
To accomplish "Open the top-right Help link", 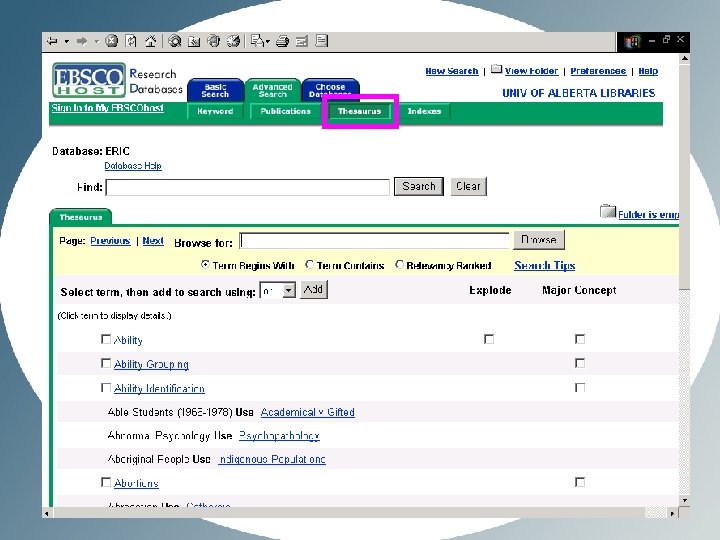I will pyautogui.click(x=648, y=71).
